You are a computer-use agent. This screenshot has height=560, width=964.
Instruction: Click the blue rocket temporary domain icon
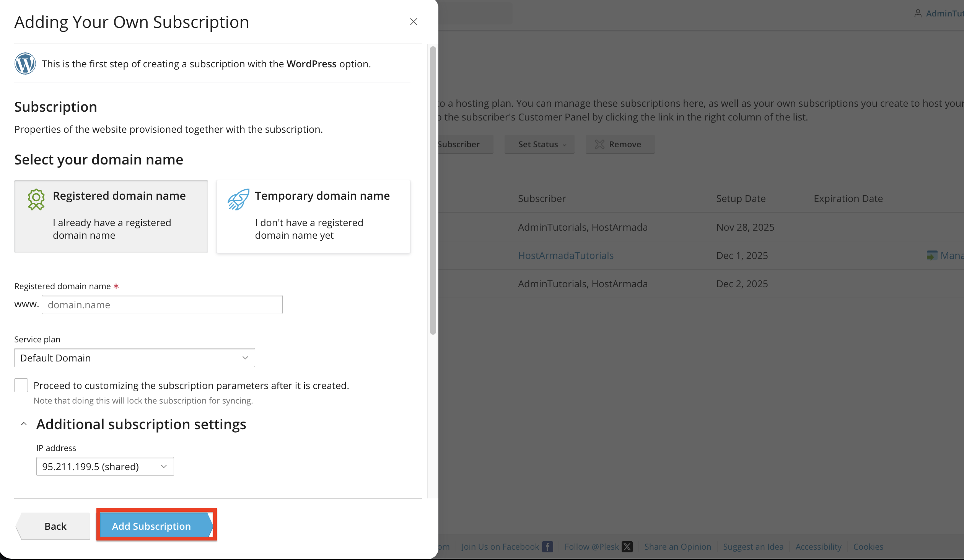(238, 199)
